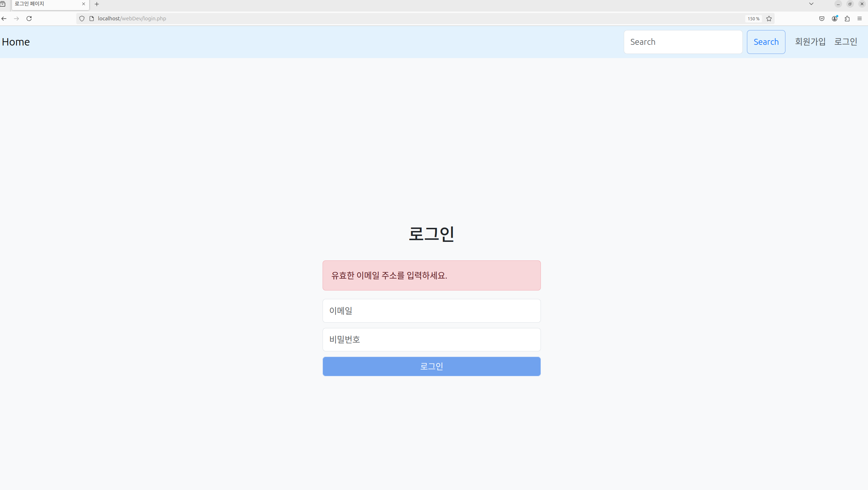Open the 회원가입 link

coord(810,41)
